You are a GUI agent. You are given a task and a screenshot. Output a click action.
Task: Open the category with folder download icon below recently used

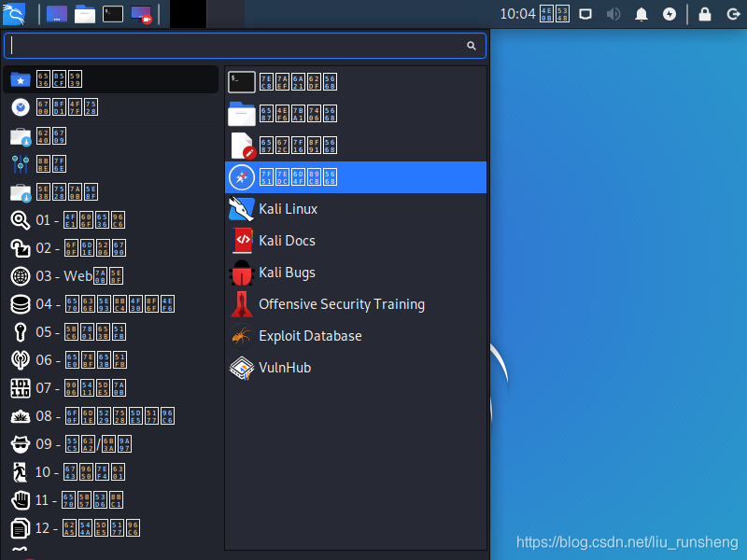tap(110, 135)
